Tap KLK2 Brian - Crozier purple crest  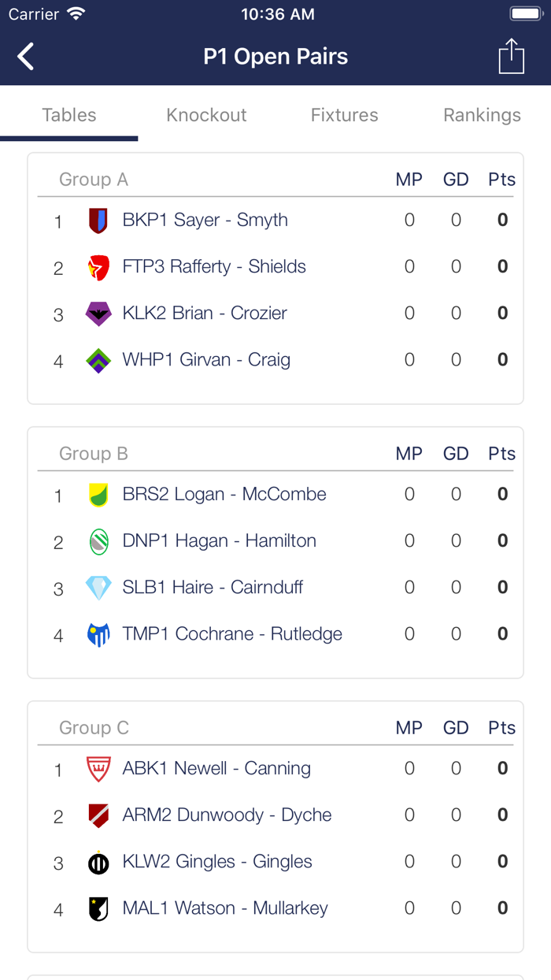pyautogui.click(x=98, y=314)
